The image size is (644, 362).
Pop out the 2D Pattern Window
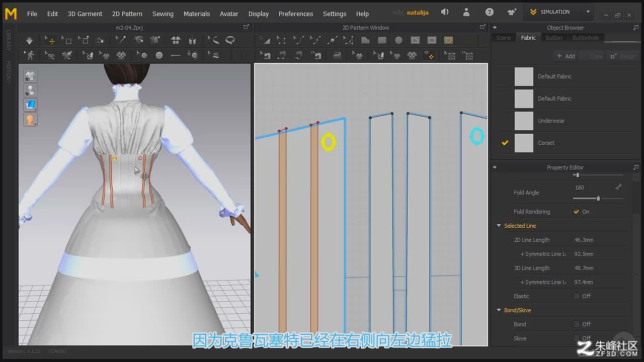482,27
